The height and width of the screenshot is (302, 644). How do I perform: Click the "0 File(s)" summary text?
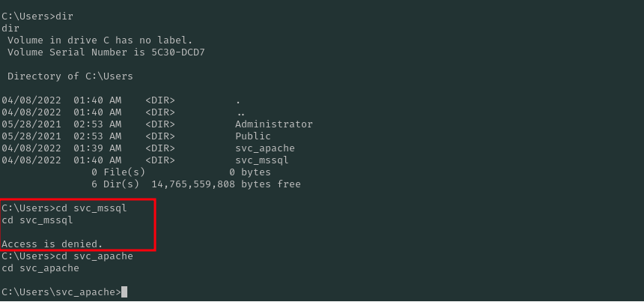click(118, 172)
